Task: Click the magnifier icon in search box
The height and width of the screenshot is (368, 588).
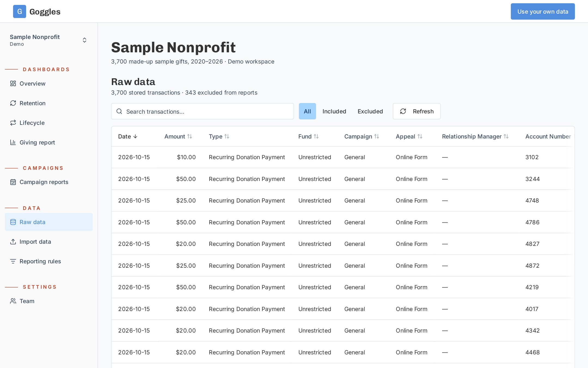Action: (119, 111)
